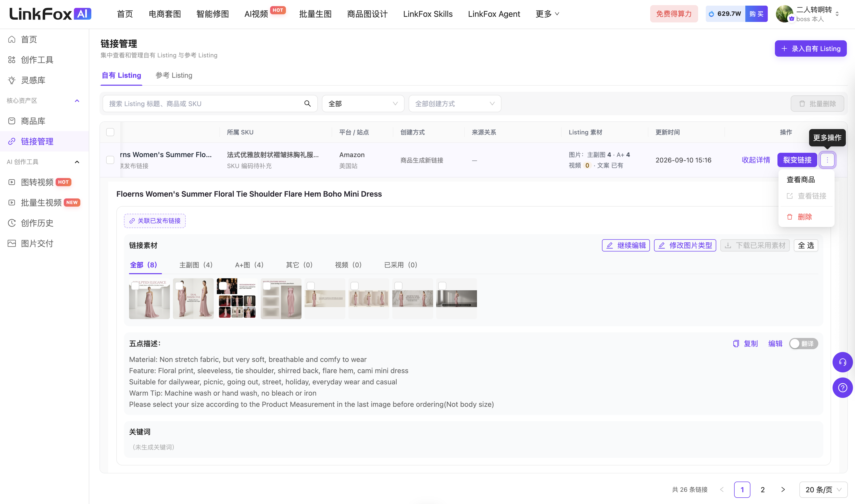Viewport: 855px width, 504px height.
Task: Choose 查看商品 from the menu
Action: pos(801,179)
